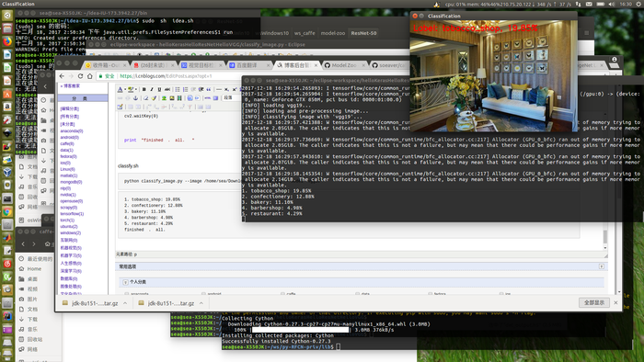Click the green secure lock in address bar
Screen dimensions: 644x362
pyautogui.click(x=100, y=76)
